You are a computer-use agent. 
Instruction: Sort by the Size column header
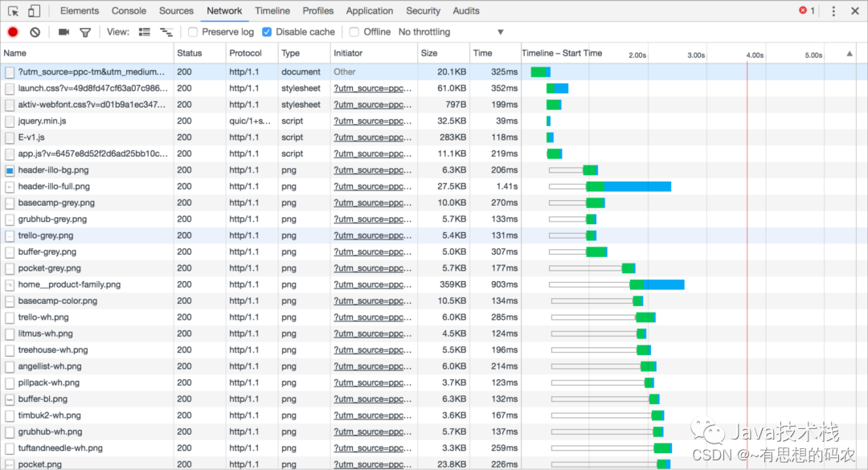(444, 53)
